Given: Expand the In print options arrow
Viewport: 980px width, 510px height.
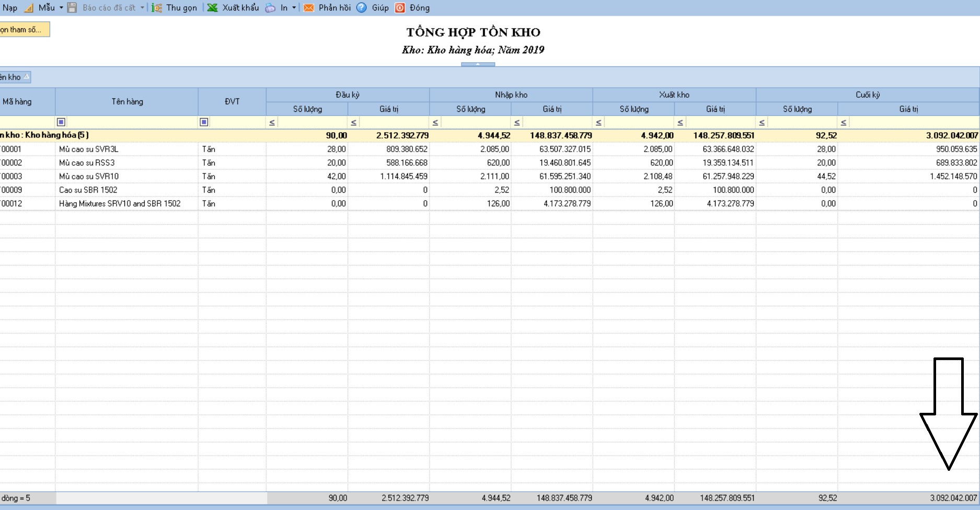Looking at the screenshot, I should pyautogui.click(x=294, y=8).
